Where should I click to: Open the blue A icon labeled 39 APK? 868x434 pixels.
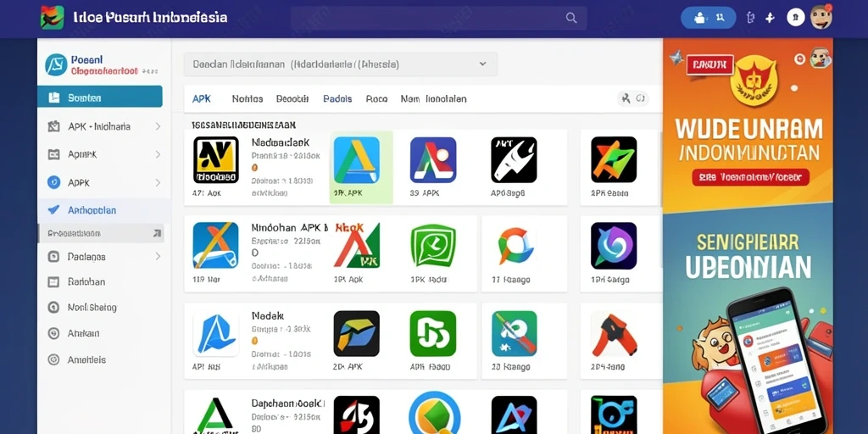[433, 160]
